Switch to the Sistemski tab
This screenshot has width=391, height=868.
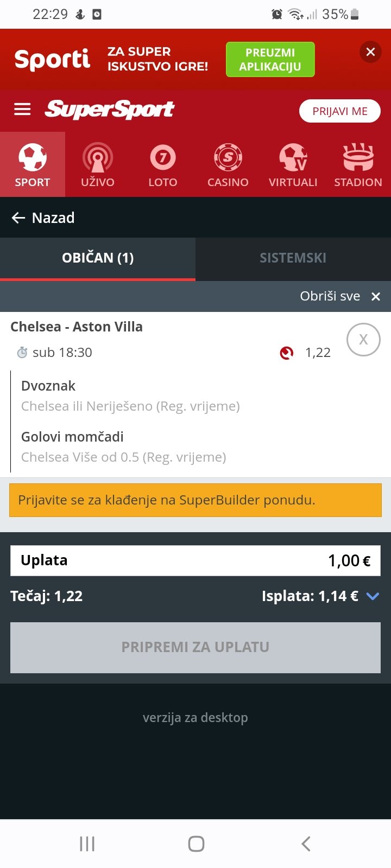click(293, 258)
